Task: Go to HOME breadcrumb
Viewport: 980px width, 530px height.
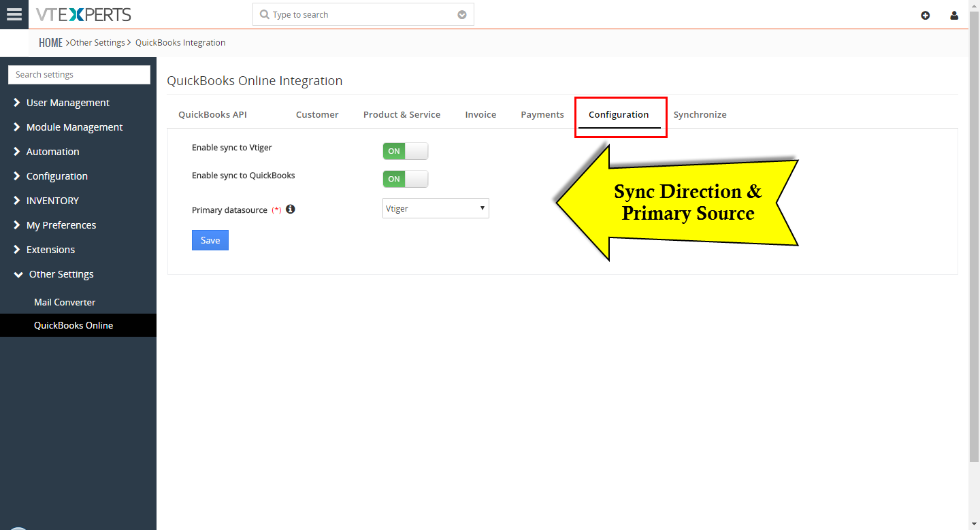Action: [x=50, y=43]
